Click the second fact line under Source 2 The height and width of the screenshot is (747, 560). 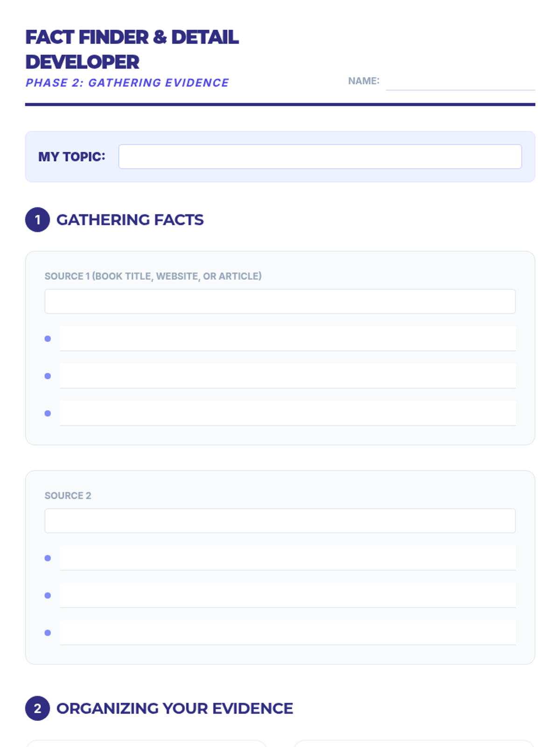pos(287,596)
